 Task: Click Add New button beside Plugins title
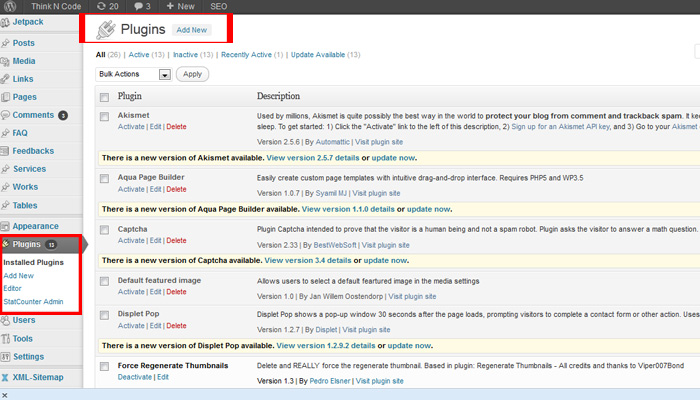click(x=192, y=30)
